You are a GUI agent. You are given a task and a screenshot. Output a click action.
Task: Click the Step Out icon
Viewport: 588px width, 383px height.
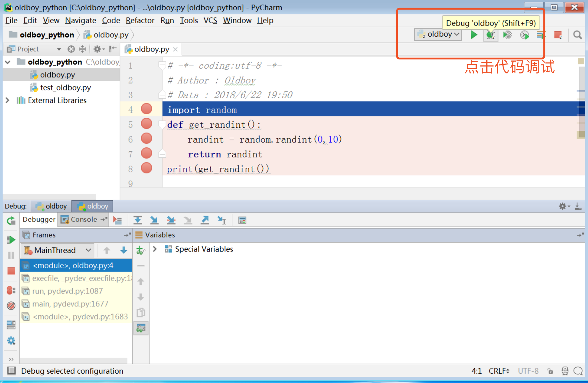pos(205,220)
